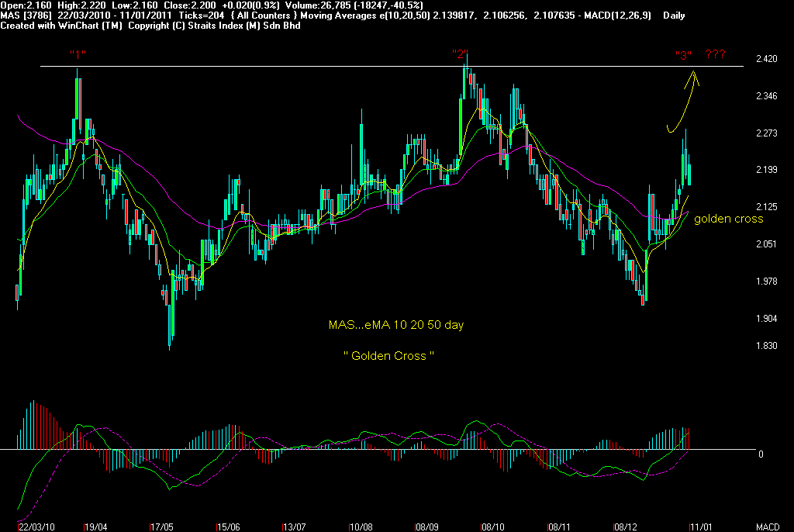Click the 2.346 price axis label
Screen dimensions: 794x532
tap(767, 96)
